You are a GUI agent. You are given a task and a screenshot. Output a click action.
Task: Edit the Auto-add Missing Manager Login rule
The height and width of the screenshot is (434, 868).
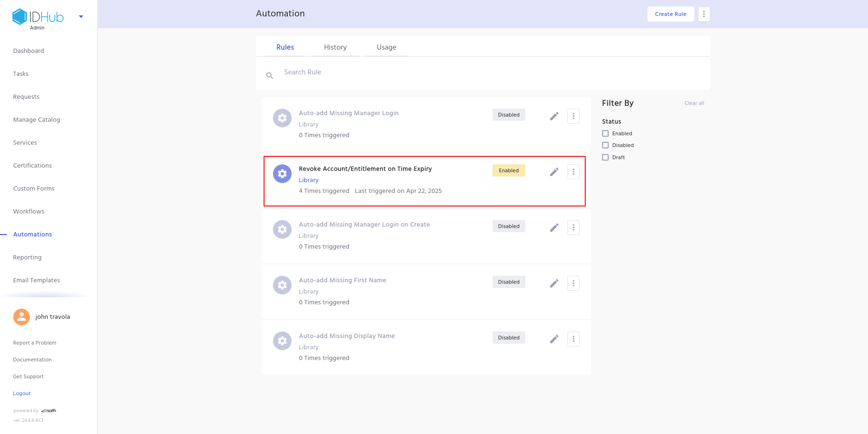pyautogui.click(x=554, y=116)
